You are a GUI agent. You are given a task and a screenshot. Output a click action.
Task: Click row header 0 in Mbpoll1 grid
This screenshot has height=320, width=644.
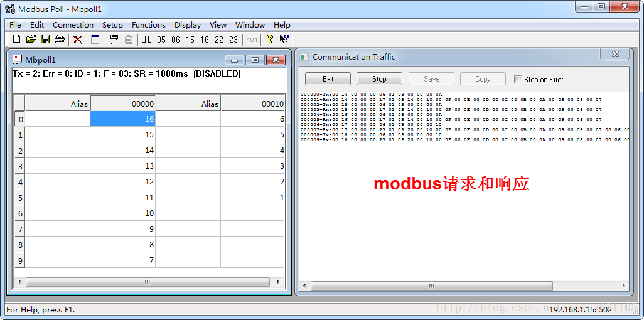pos(20,119)
